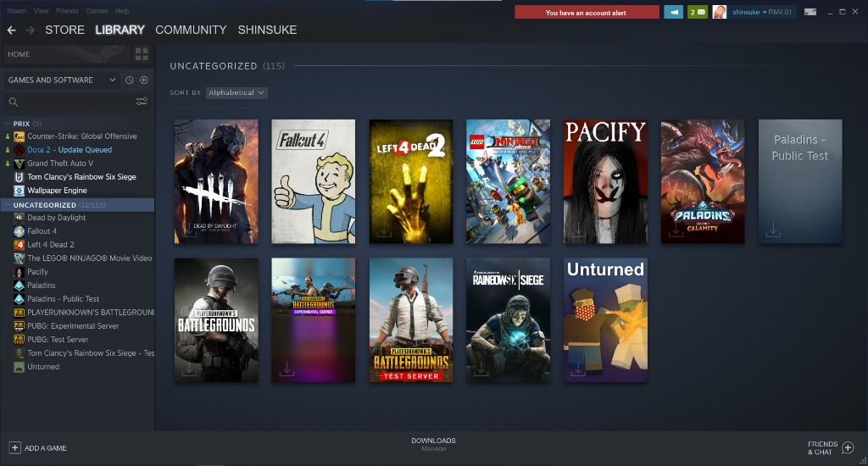Open Friends & Chat icon
868x466 pixels.
pyautogui.click(x=848, y=447)
